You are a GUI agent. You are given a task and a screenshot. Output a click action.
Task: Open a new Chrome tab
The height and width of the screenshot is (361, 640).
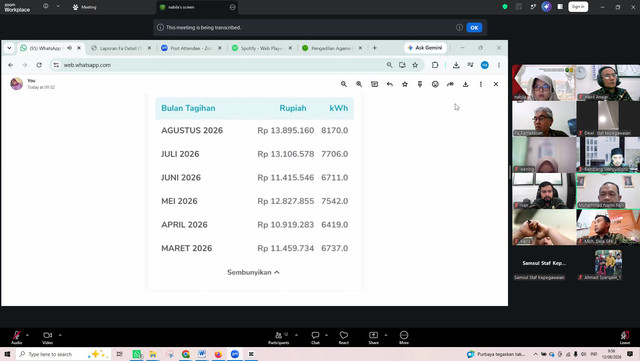[x=375, y=48]
